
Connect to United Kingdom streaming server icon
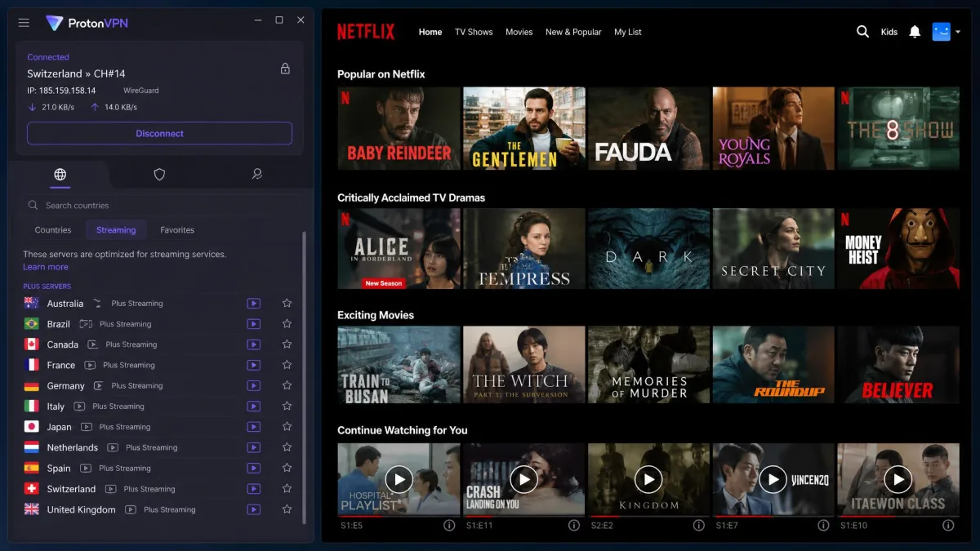(254, 509)
